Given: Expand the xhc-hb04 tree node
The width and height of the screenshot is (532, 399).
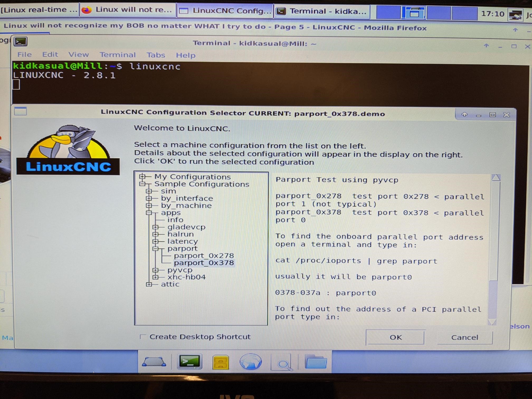Looking at the screenshot, I should coord(155,277).
